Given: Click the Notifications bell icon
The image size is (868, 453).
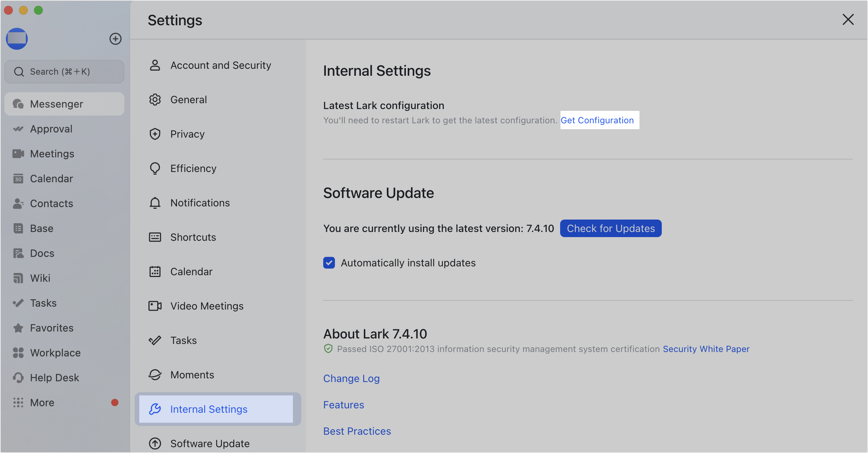Looking at the screenshot, I should tap(155, 203).
